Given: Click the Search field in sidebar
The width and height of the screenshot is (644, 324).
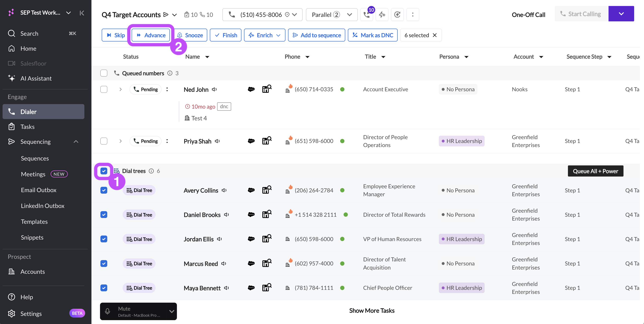Looking at the screenshot, I should 44,33.
